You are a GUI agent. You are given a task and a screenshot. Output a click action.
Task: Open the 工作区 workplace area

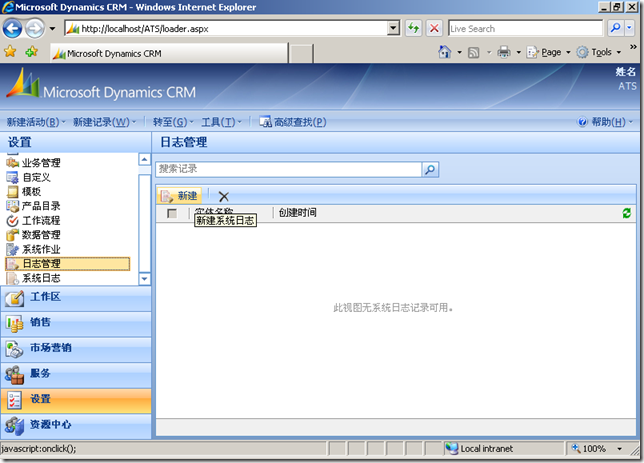[x=76, y=299]
